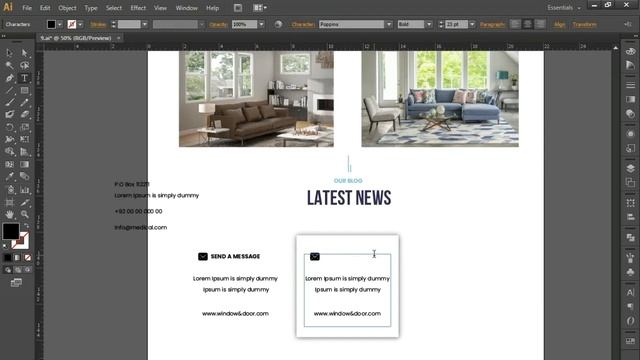Viewport: 640px width, 360px height.
Task: Open the Essentials workspace switcher
Action: click(x=563, y=8)
